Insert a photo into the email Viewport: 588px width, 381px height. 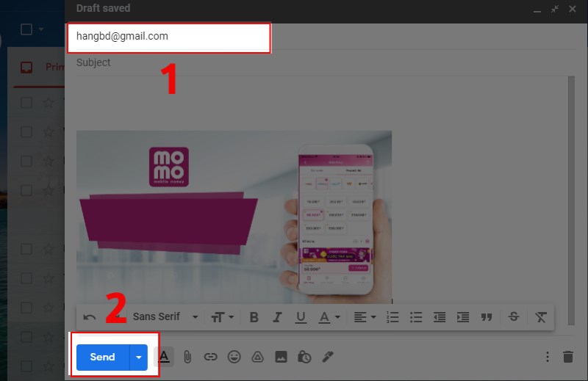pos(281,357)
